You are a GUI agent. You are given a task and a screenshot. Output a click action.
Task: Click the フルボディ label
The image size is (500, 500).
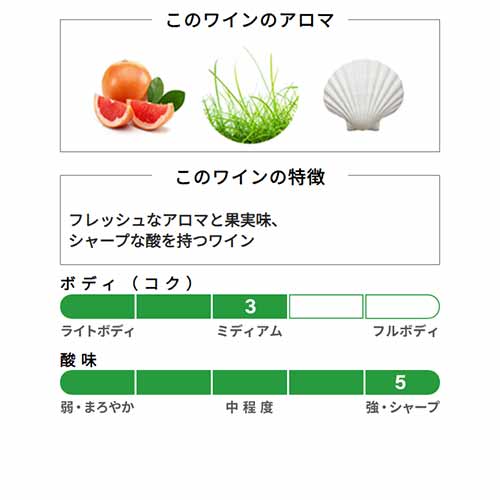coord(405,331)
